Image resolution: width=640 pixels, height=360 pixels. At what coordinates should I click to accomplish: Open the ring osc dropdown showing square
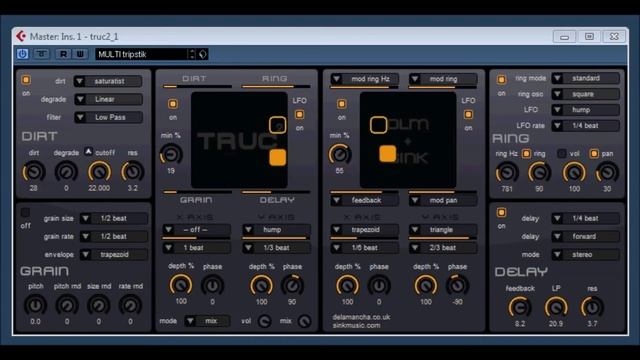pos(585,94)
